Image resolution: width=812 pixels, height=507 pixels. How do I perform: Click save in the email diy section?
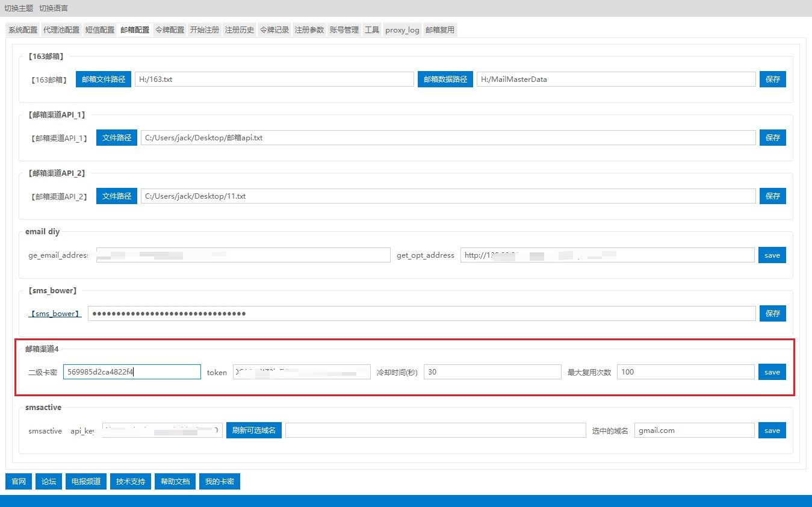click(772, 255)
